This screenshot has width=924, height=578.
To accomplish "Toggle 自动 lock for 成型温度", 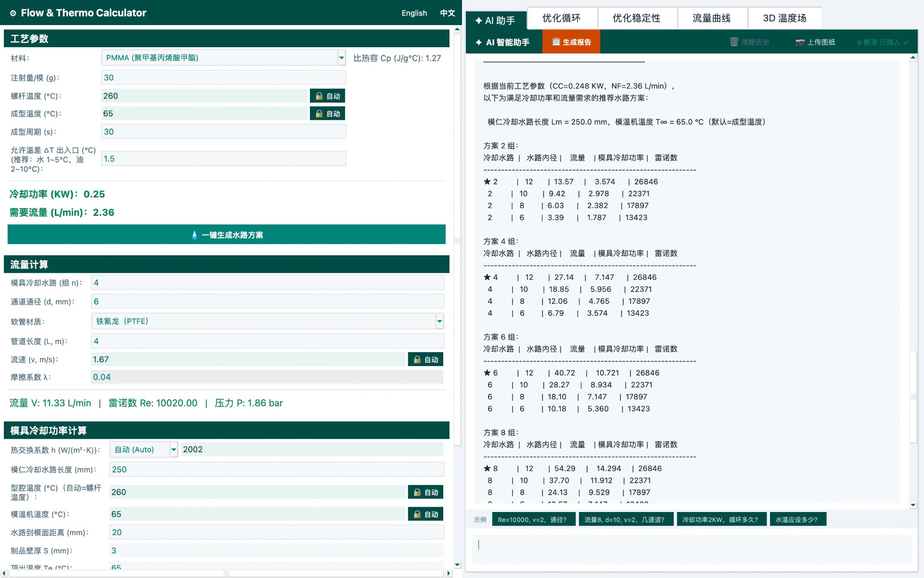I will coord(327,114).
